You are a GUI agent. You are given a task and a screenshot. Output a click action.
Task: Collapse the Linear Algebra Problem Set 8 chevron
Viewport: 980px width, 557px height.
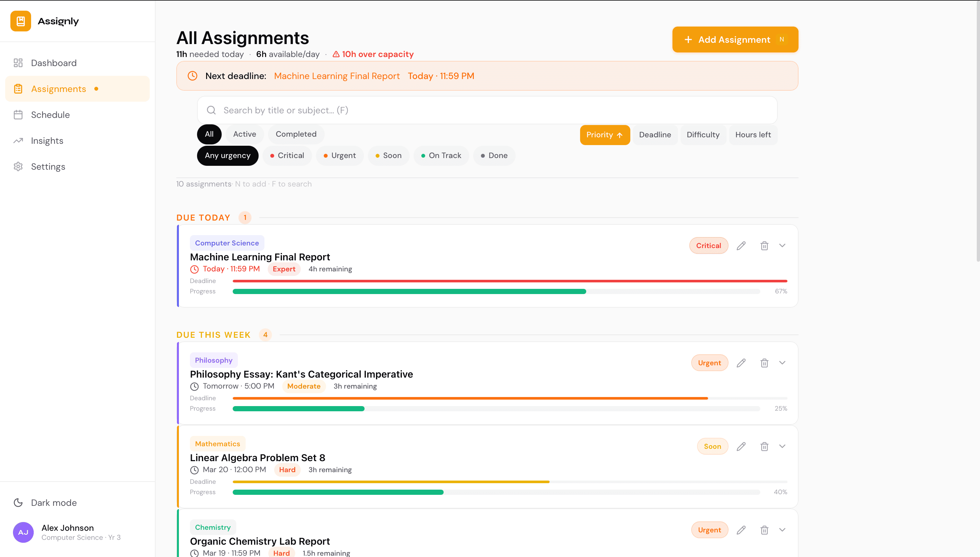pyautogui.click(x=782, y=446)
